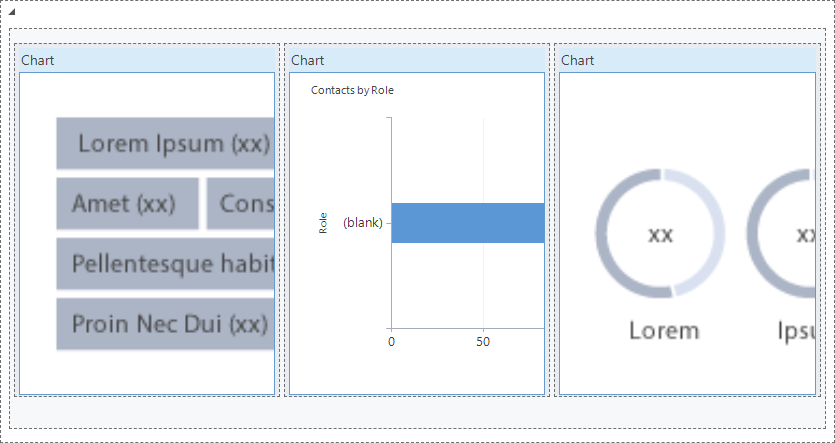Click the Lorem label under the doughnut
The image size is (835, 443).
tap(664, 331)
